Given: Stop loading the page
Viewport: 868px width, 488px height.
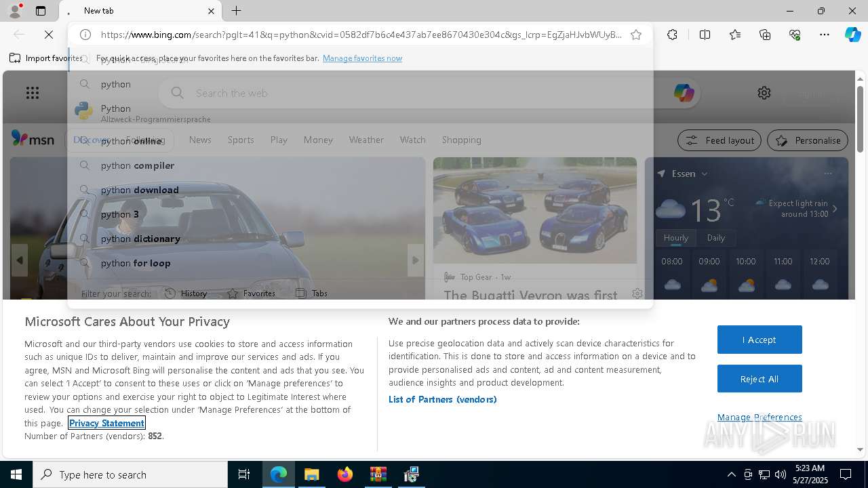Looking at the screenshot, I should (x=49, y=35).
